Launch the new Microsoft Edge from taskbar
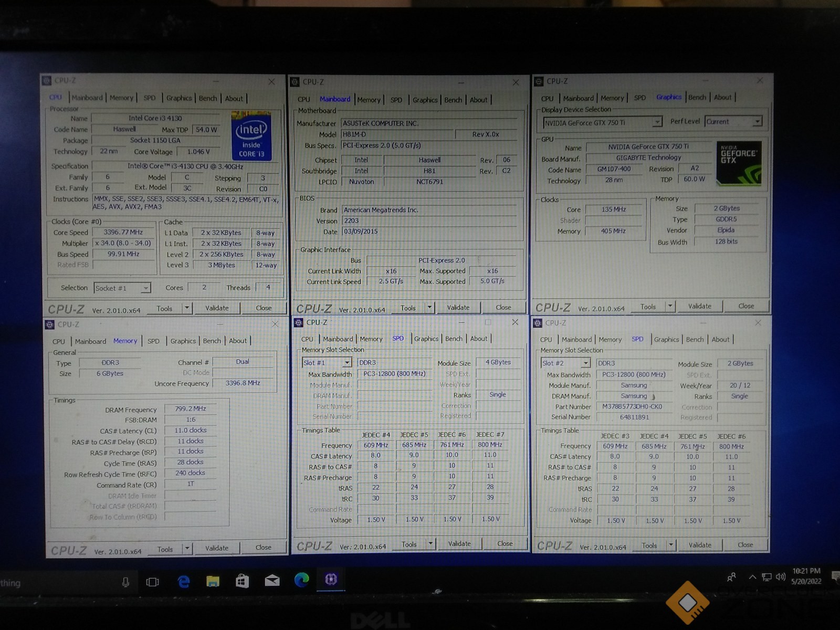The image size is (840, 630). pyautogui.click(x=301, y=580)
